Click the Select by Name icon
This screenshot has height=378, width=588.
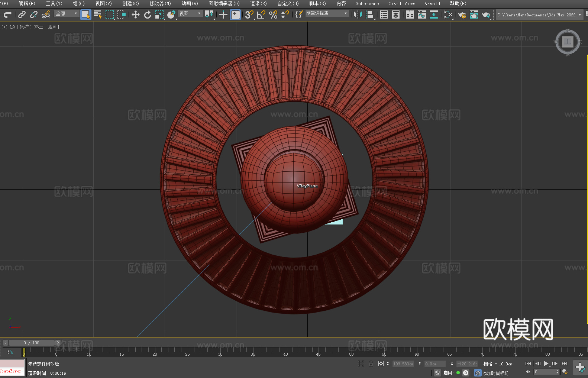(x=97, y=14)
